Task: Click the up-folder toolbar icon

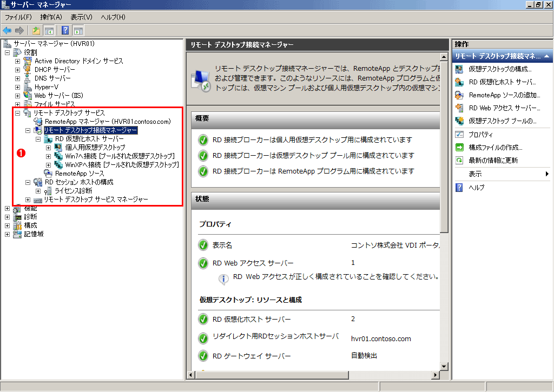Action: (36, 30)
